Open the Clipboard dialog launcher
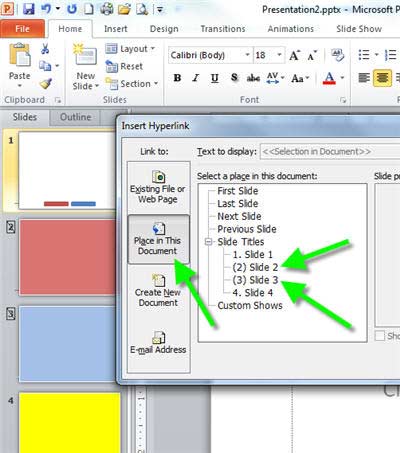Screen dimensions: 400x453 [58, 100]
